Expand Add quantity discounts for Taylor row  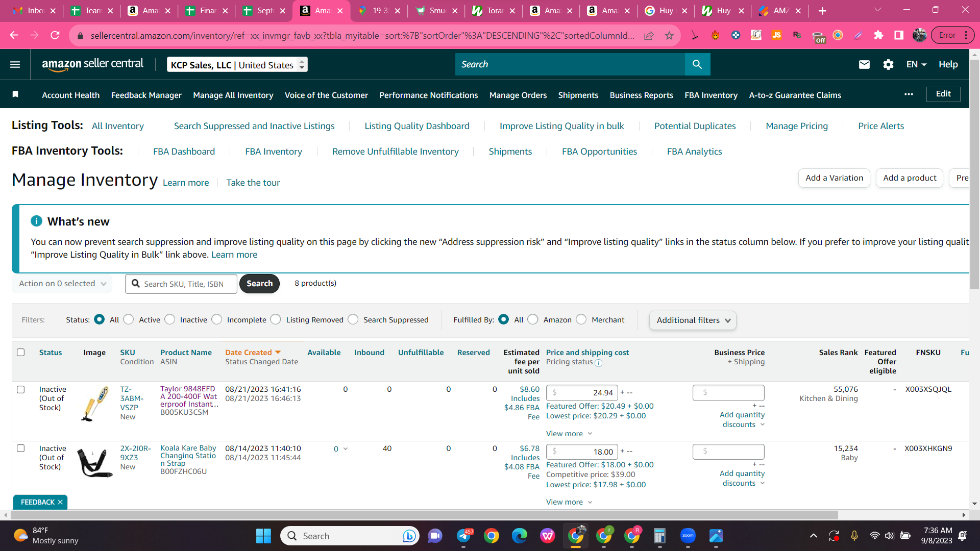[x=742, y=419]
